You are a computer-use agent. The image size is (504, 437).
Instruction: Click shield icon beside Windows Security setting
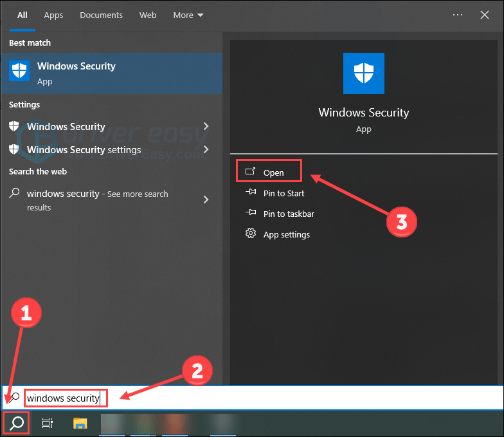14,126
